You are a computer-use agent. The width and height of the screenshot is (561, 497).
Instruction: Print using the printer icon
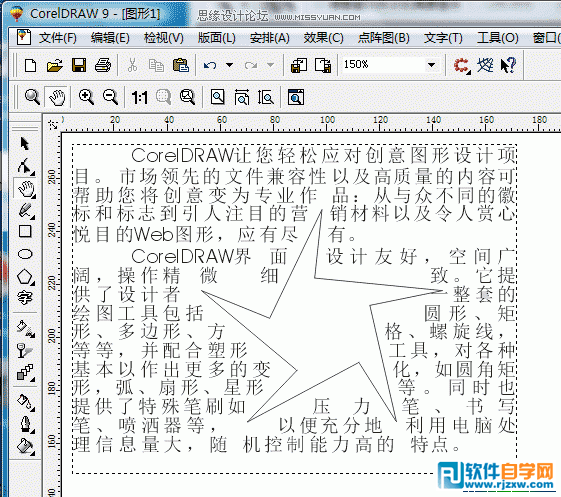point(103,65)
